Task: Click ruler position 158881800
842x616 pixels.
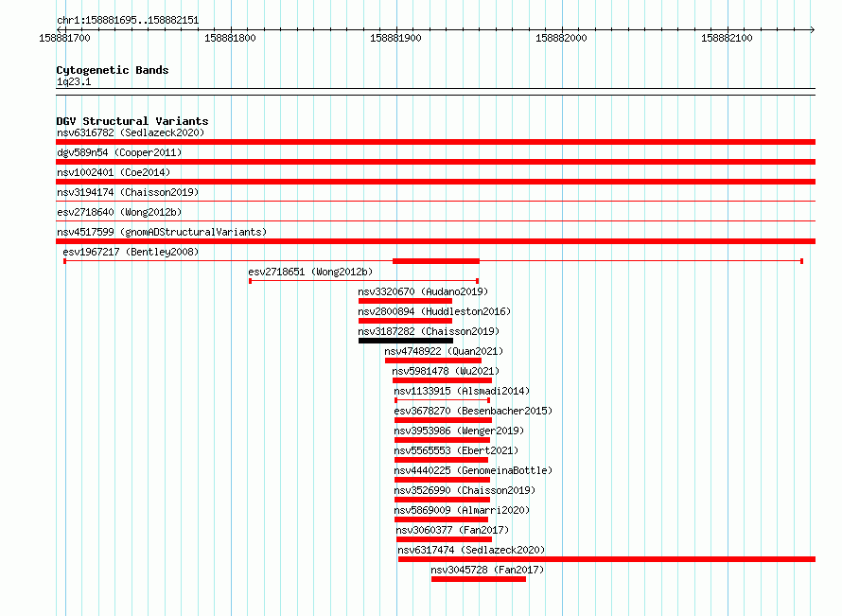Action: tap(230, 38)
